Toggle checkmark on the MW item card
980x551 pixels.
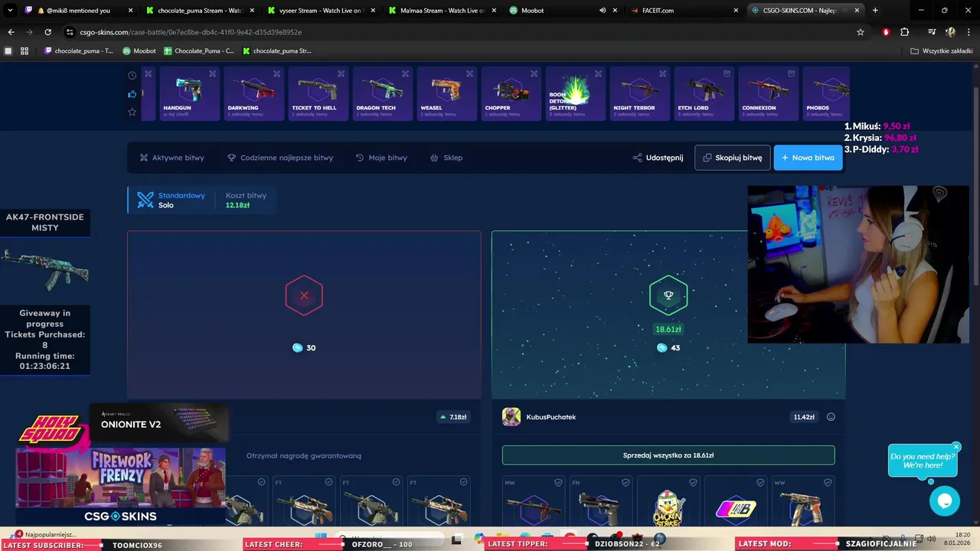pos(558,483)
